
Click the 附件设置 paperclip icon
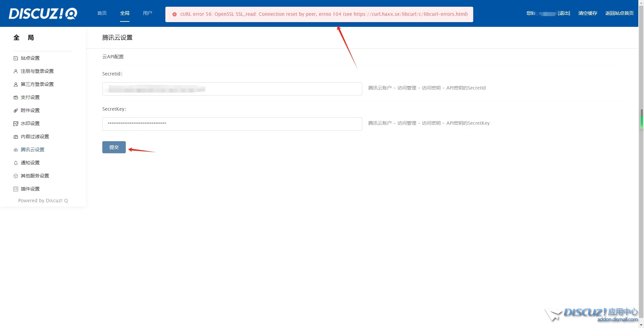15,111
